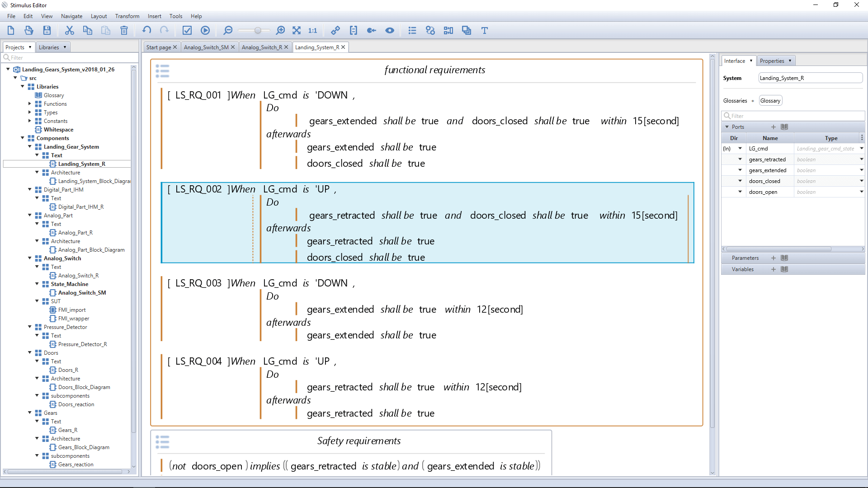The image size is (868, 488).
Task: Open the Navigate menu
Action: 72,16
